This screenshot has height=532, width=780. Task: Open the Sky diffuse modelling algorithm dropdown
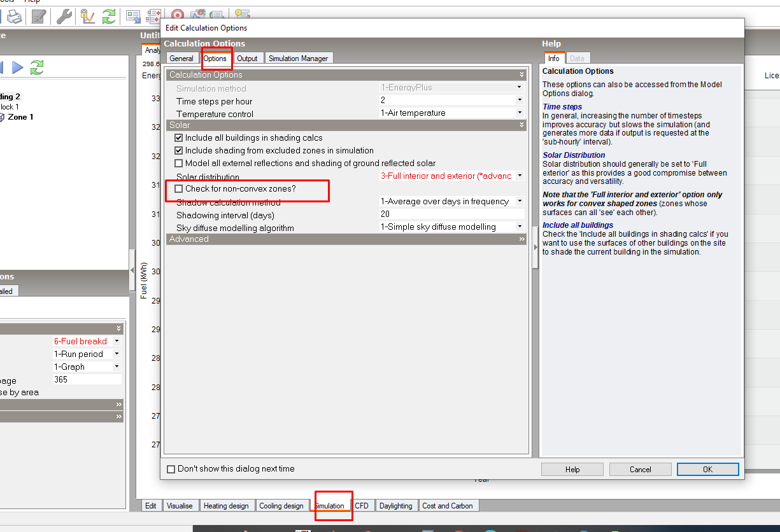[x=520, y=227]
